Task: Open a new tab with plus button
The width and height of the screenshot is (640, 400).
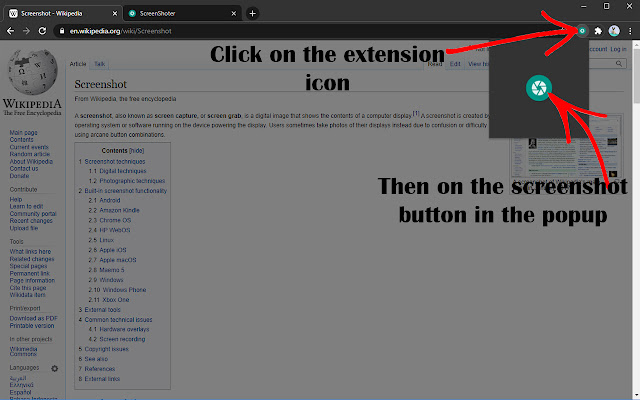Action: tap(252, 13)
